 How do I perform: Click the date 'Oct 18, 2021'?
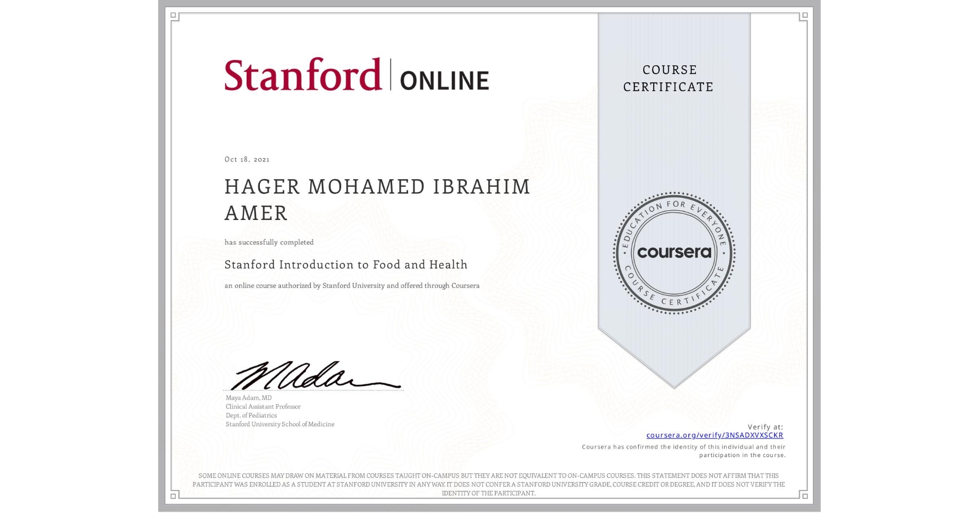(247, 159)
